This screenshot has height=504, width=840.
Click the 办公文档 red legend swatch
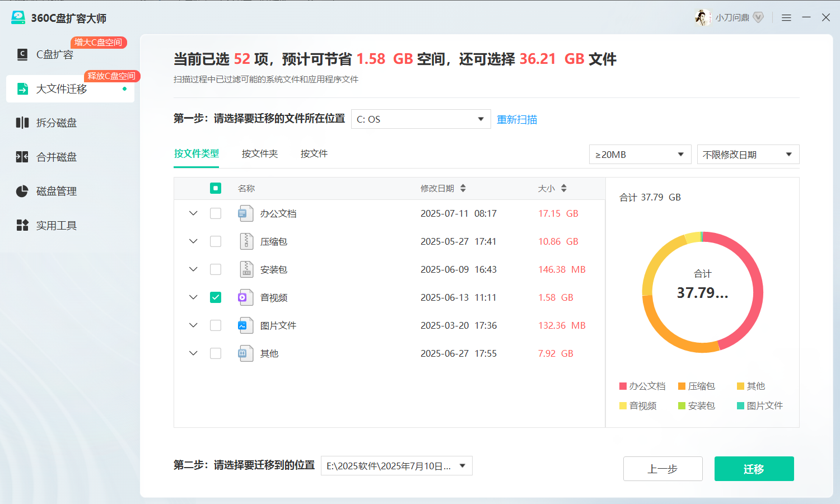point(623,386)
